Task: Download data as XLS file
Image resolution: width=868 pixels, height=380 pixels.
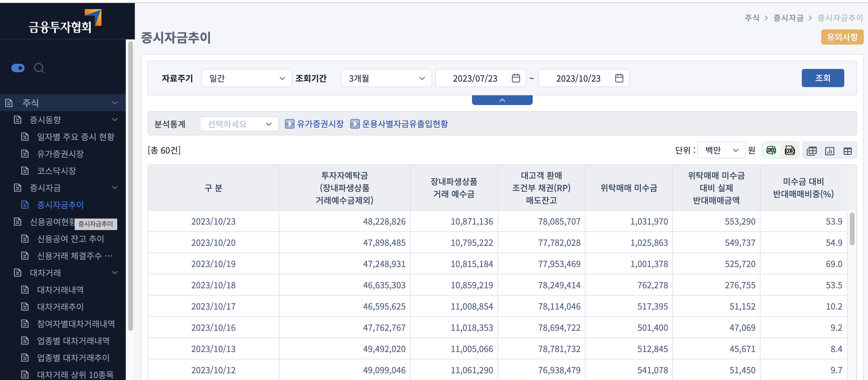Action: point(789,150)
